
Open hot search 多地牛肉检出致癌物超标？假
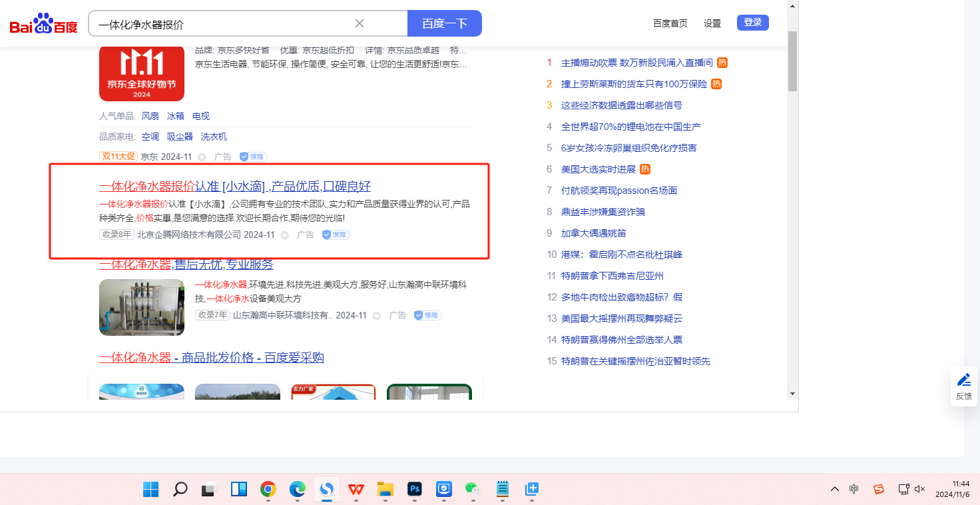[622, 297]
